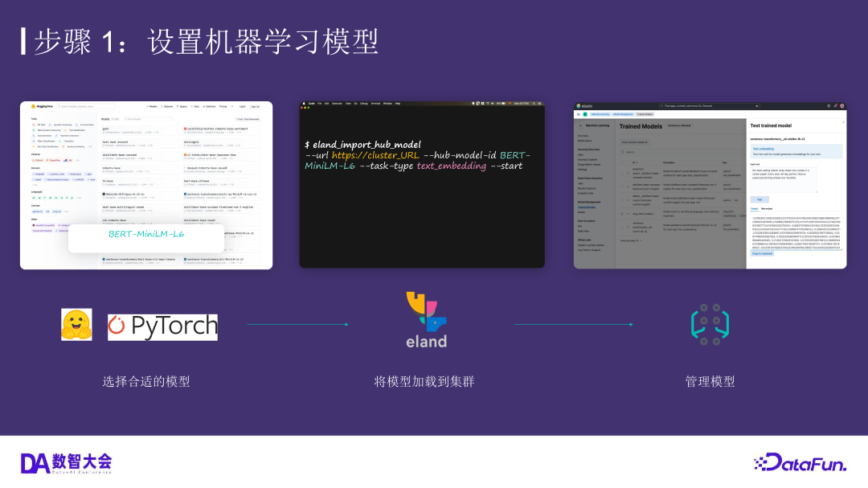The image size is (868, 488).
Task: Open the Models menu in Hugging Face navbar
Action: click(x=152, y=105)
